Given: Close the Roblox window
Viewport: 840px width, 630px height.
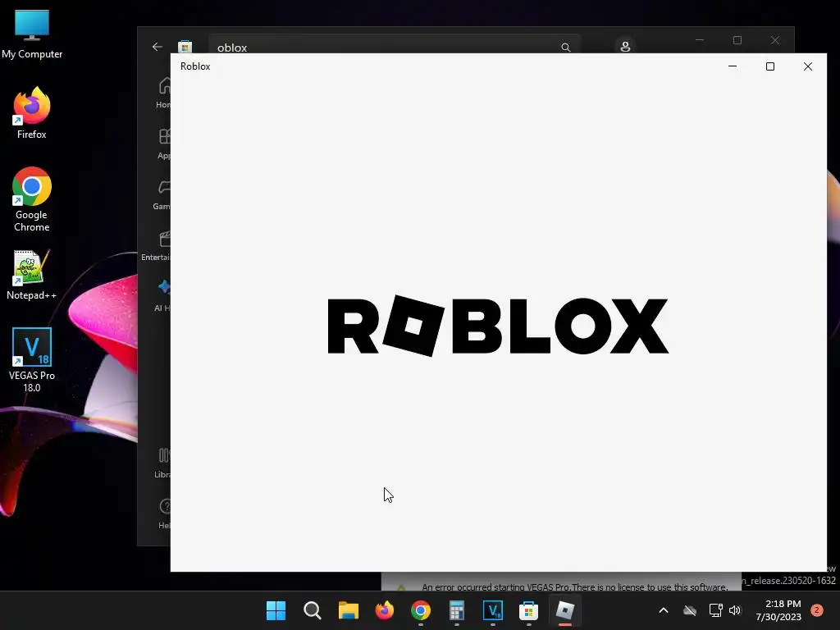Looking at the screenshot, I should pyautogui.click(x=808, y=66).
